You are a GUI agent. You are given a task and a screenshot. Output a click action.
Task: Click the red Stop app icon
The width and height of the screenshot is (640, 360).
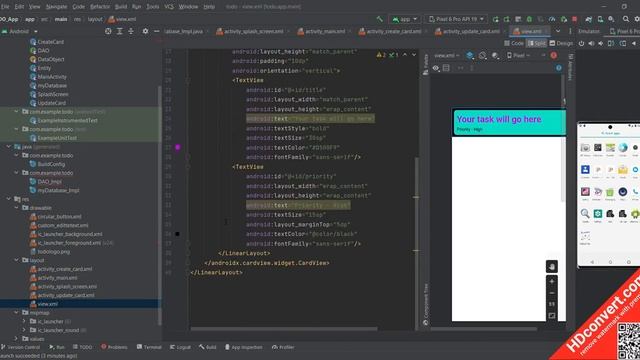575,19
